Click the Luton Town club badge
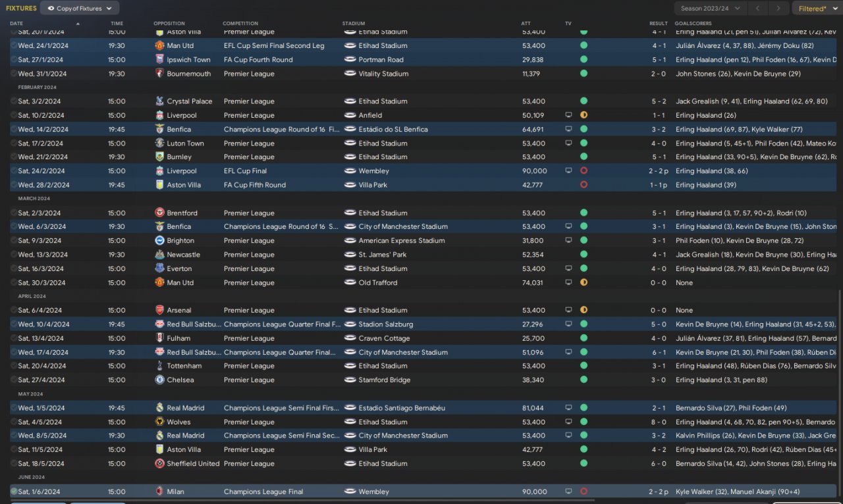 tap(159, 143)
